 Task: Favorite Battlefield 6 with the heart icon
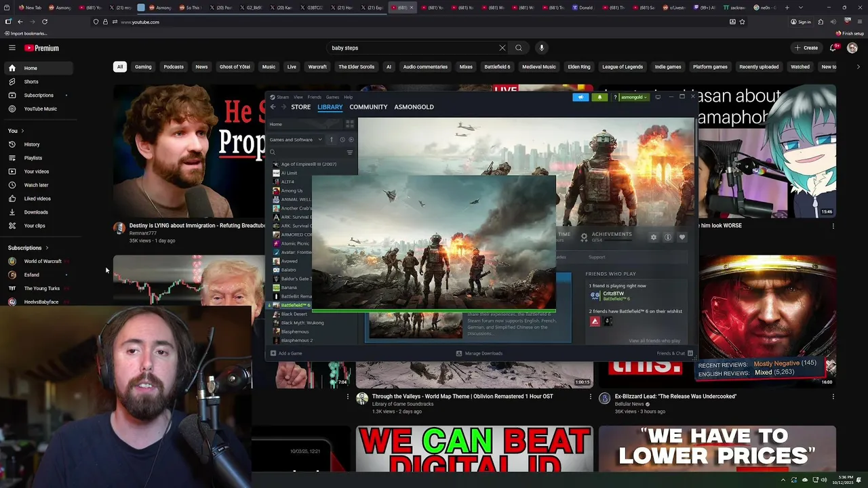682,237
